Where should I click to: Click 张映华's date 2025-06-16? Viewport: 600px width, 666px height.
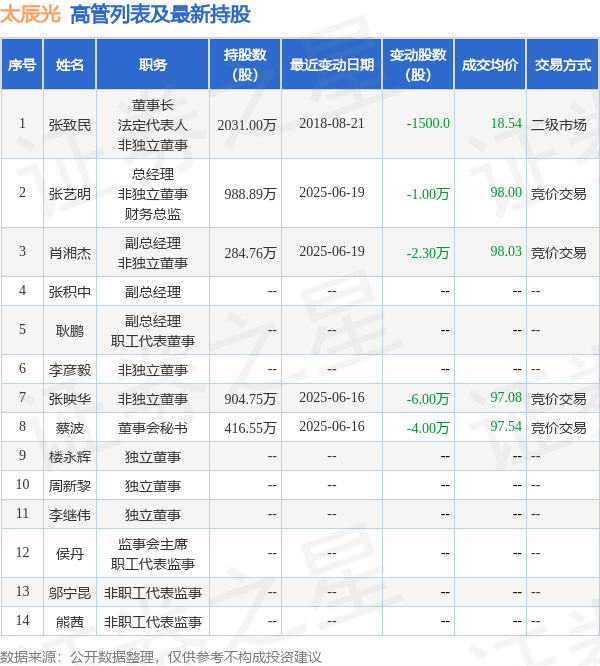click(x=332, y=397)
